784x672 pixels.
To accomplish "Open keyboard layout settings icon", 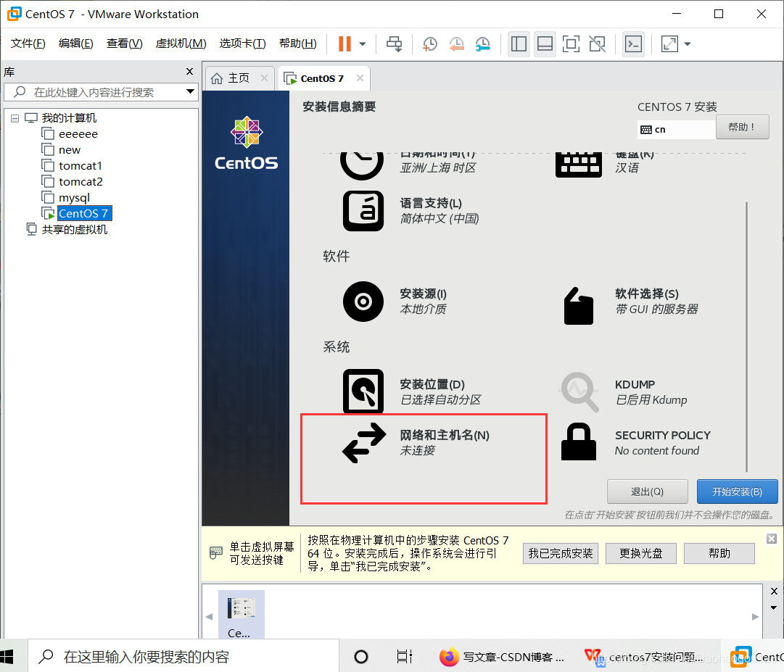I will tap(579, 165).
